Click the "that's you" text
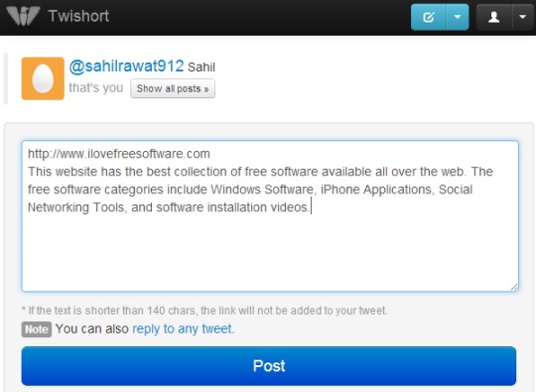Image resolution: width=536 pixels, height=392 pixels. (x=95, y=88)
